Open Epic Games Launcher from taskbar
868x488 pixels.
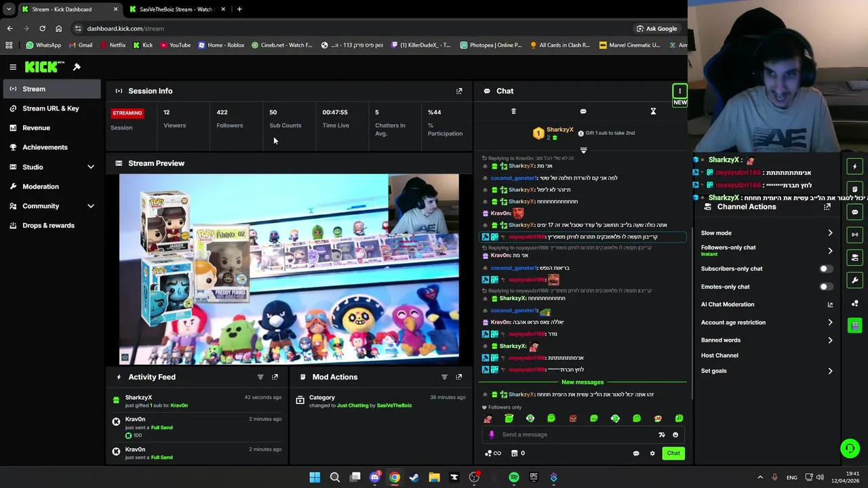pyautogui.click(x=534, y=478)
